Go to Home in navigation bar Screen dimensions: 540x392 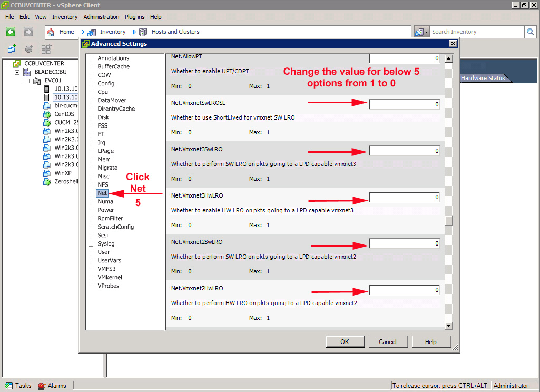(x=66, y=32)
